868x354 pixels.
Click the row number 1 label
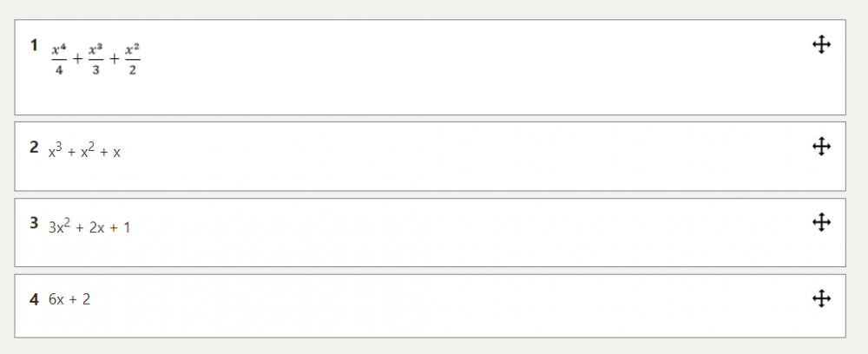tap(34, 44)
